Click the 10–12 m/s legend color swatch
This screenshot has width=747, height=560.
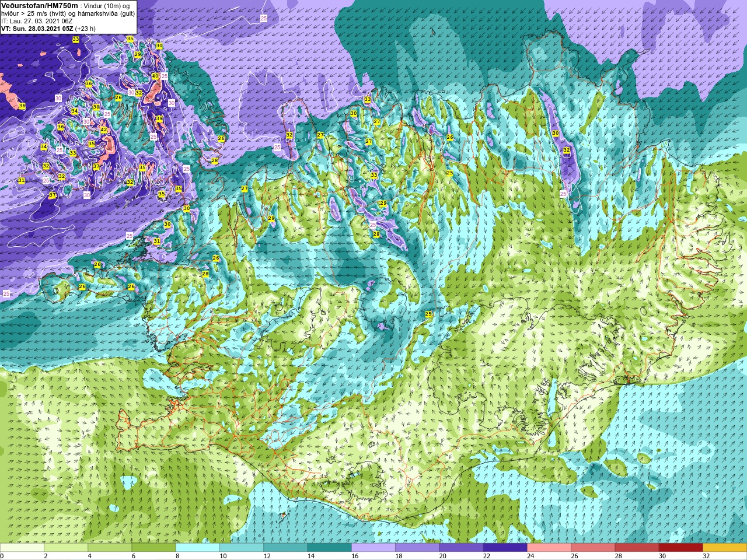pos(242,547)
